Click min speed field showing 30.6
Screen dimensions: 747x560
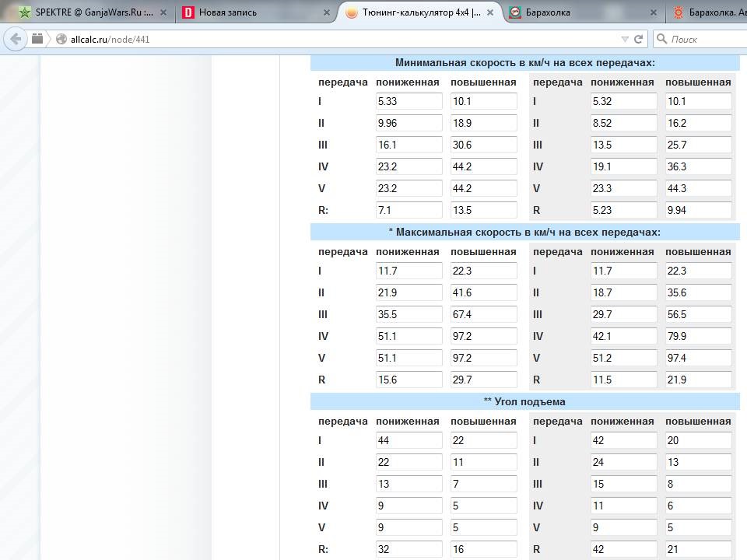tap(483, 145)
